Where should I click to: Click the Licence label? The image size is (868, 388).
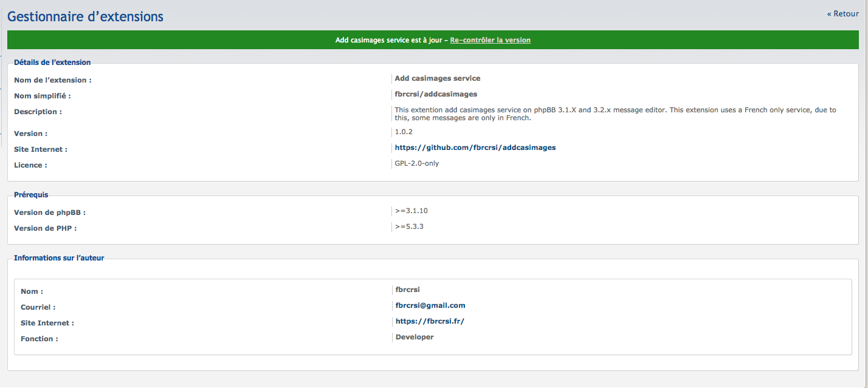coord(30,165)
